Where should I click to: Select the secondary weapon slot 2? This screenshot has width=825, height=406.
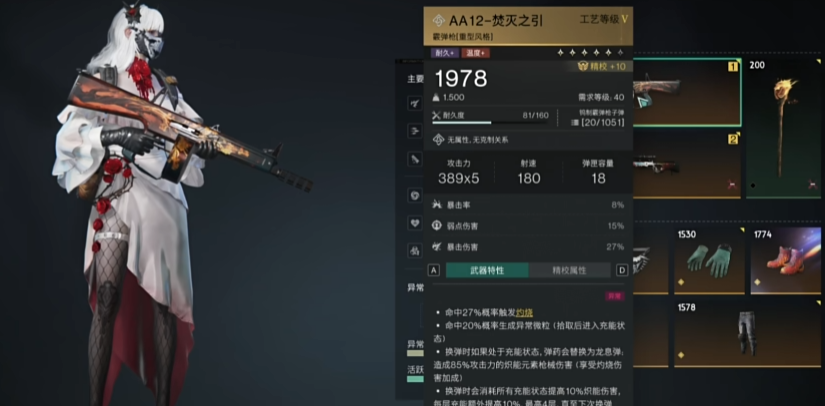pos(687,165)
